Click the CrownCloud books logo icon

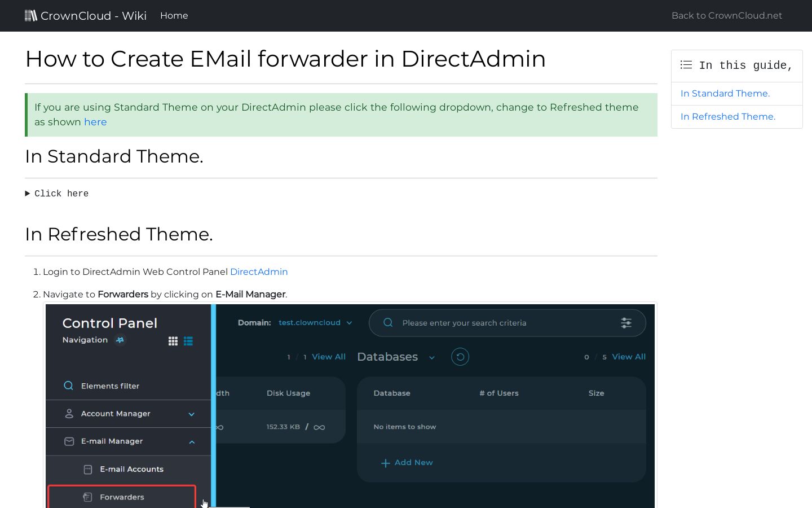point(31,15)
